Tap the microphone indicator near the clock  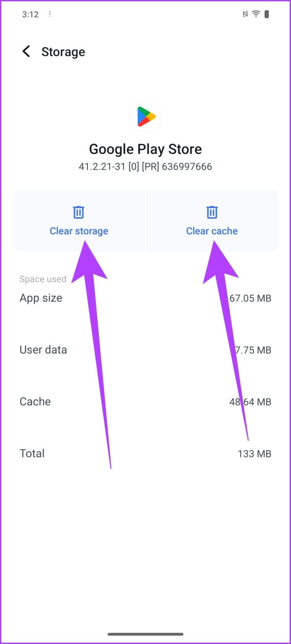point(49,14)
